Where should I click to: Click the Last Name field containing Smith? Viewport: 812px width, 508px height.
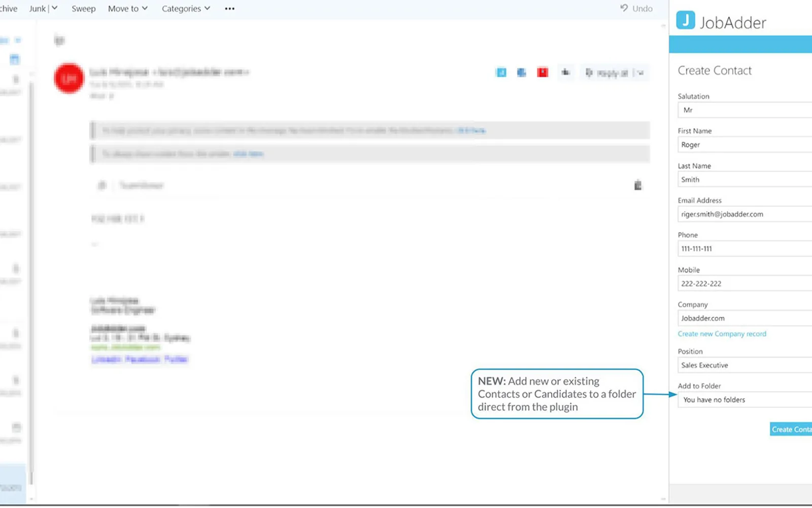coord(745,180)
